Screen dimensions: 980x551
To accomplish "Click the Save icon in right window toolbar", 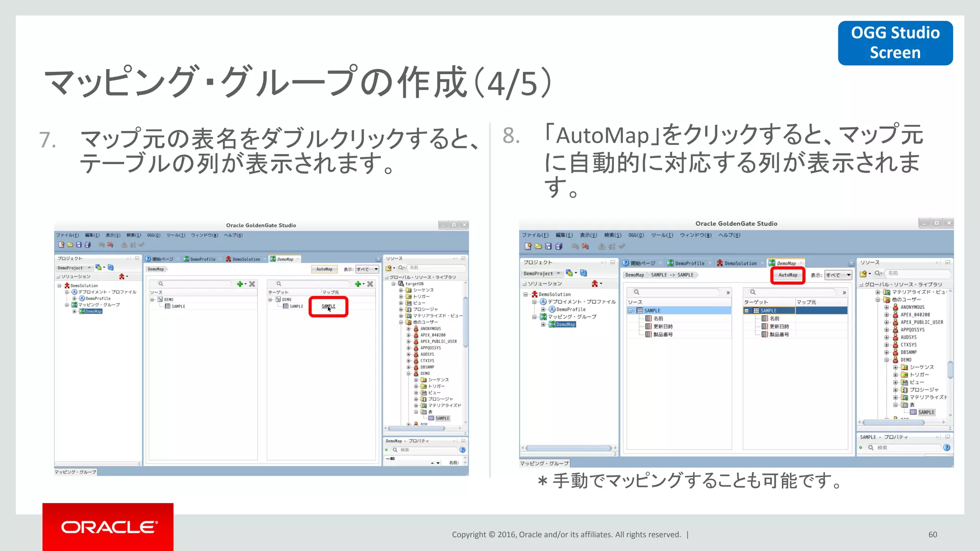I will click(x=548, y=246).
